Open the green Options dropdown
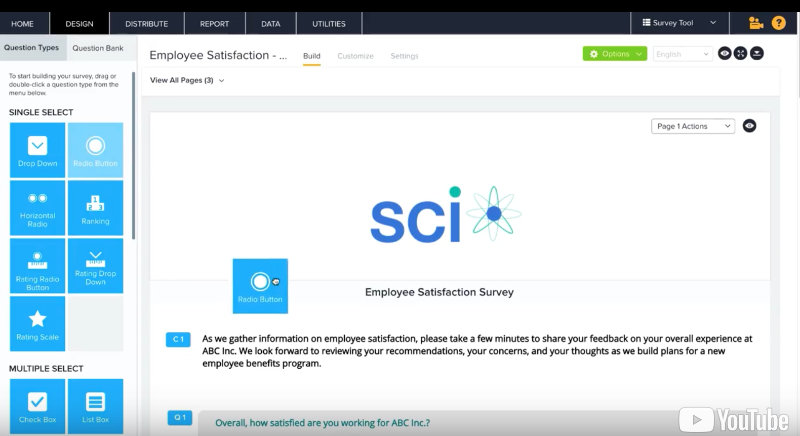 (615, 54)
